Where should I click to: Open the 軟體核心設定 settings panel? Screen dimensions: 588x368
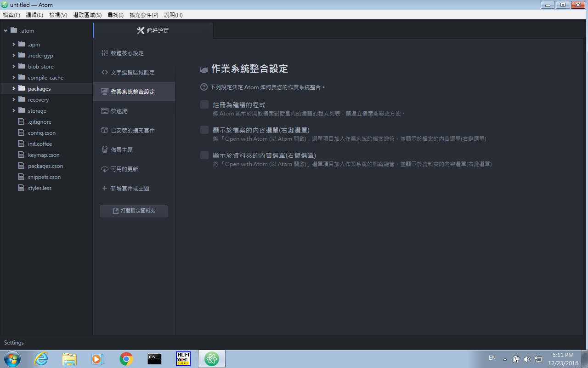tap(134, 53)
